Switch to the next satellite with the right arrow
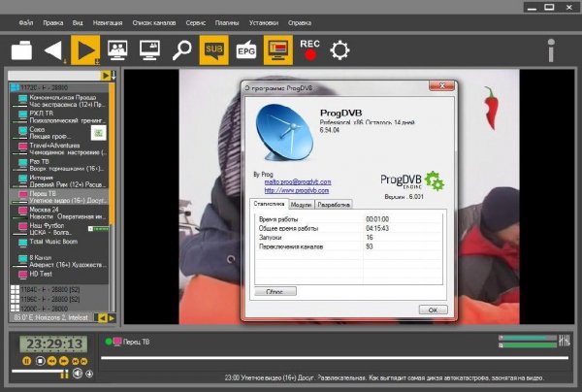This screenshot has height=392, width=582. point(112,317)
